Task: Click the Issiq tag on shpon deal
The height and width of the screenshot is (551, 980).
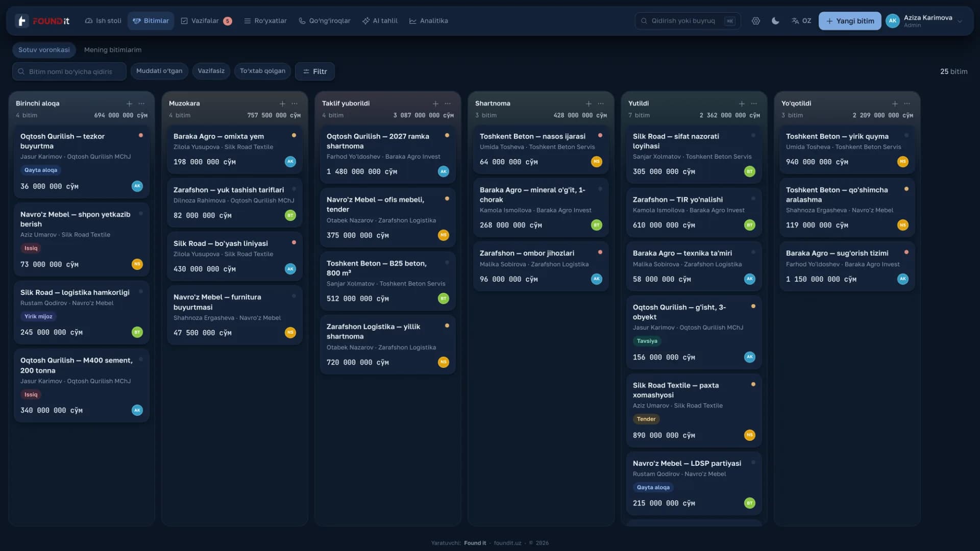Action: (x=31, y=248)
